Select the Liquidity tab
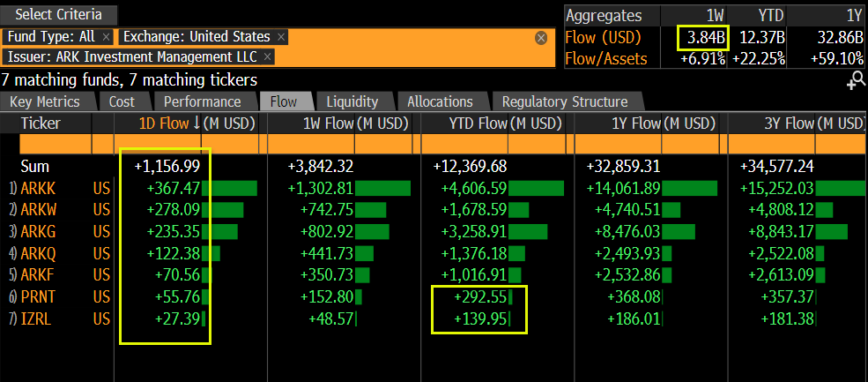Screen dimensions: 868x382 [x=352, y=101]
